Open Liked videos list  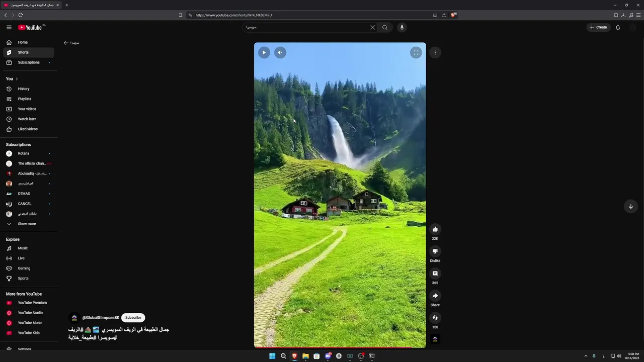(29, 129)
